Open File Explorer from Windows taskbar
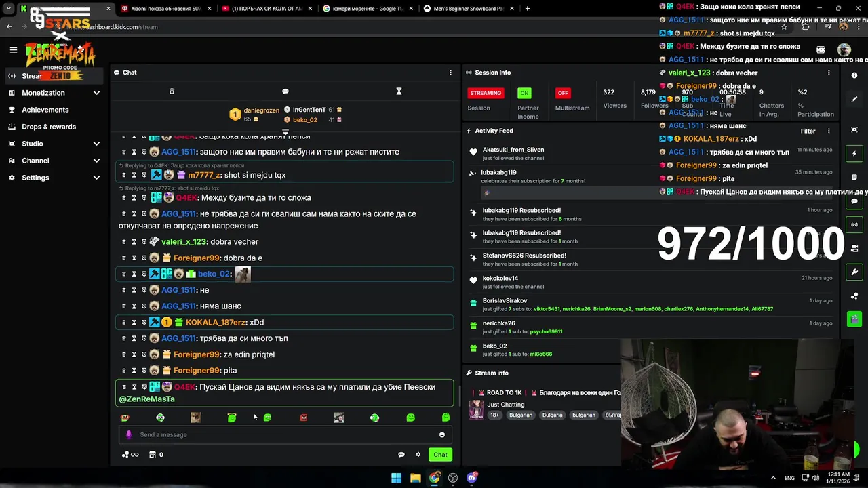 (416, 478)
